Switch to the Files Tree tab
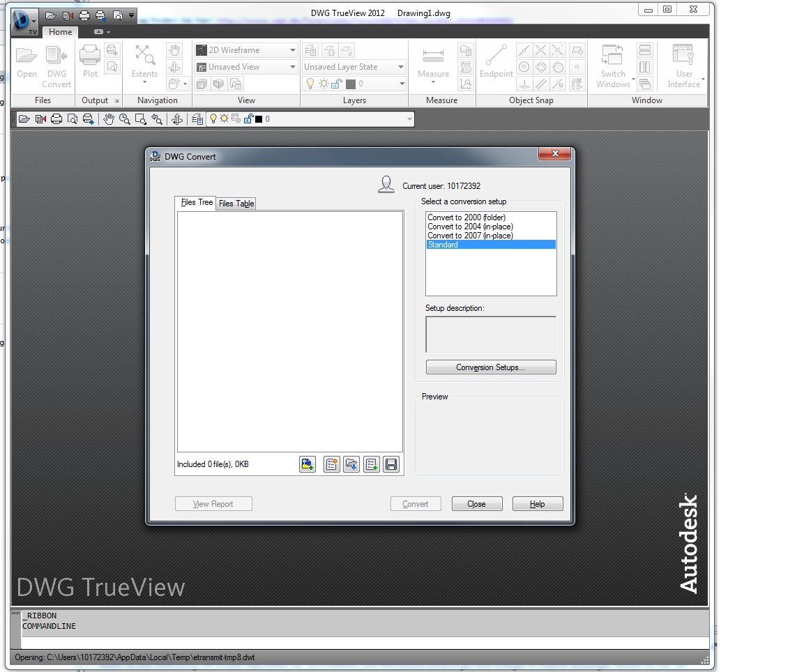 (197, 202)
